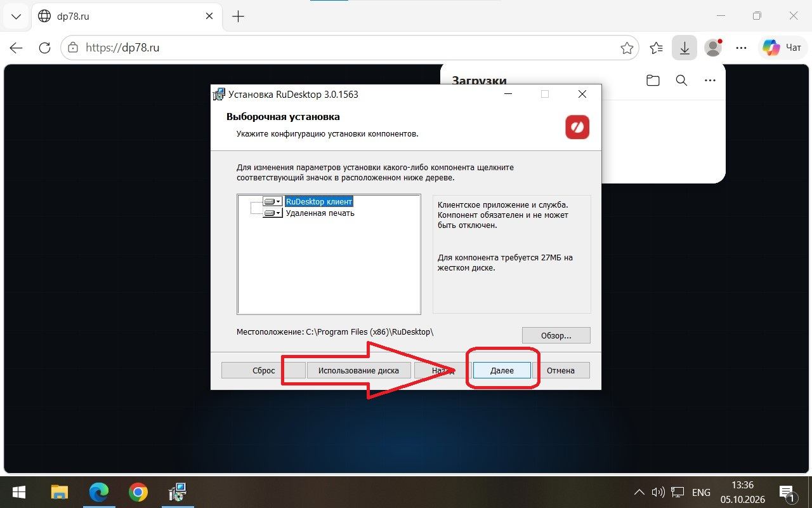812x508 pixels.
Task: Open Edge Settings and more menu
Action: pos(741,48)
